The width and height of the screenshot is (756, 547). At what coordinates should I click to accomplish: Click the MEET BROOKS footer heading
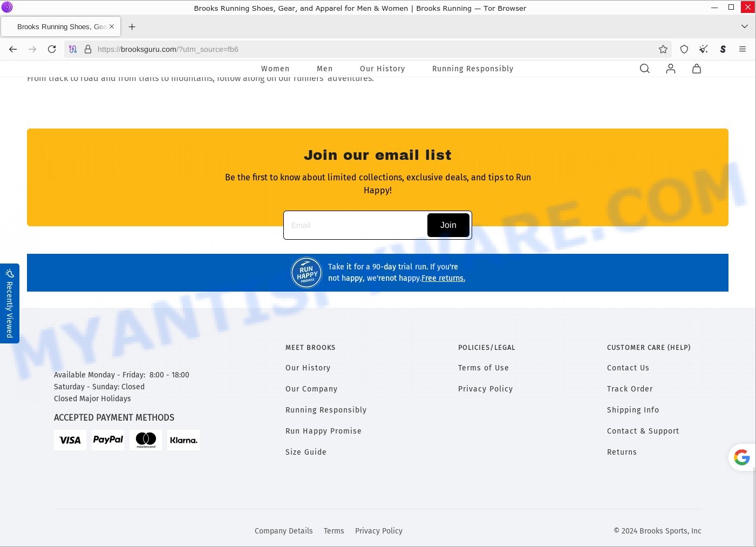click(x=310, y=348)
